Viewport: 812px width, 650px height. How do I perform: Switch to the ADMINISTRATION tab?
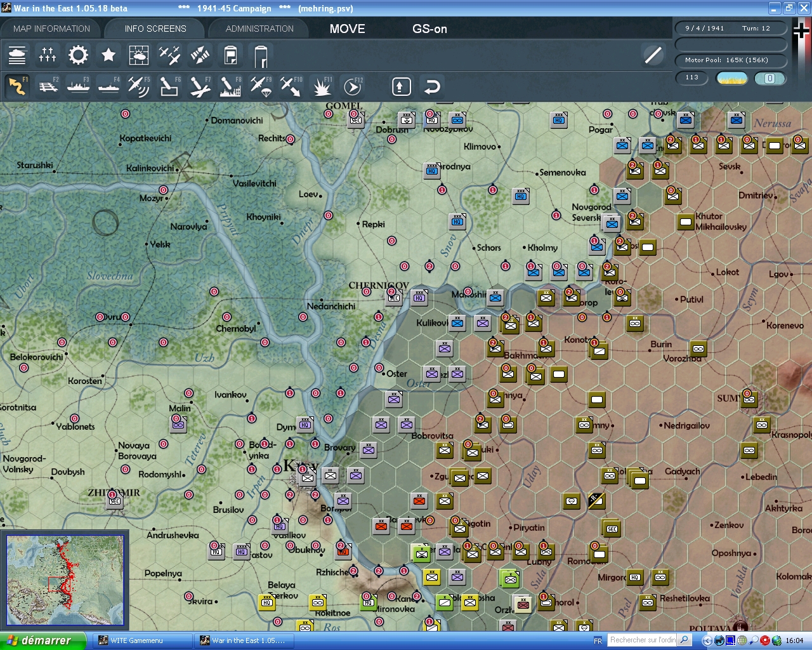(259, 29)
